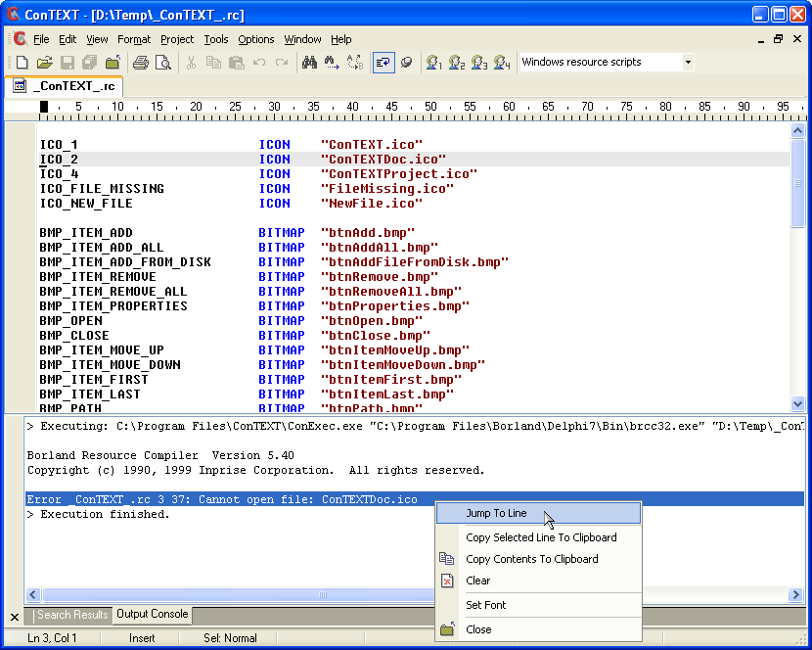Open the Tools menu
812x650 pixels.
click(216, 39)
